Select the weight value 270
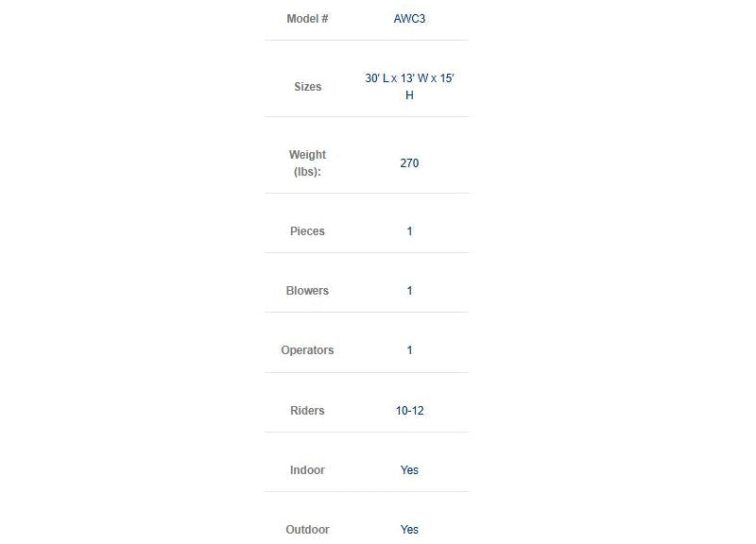 click(409, 163)
